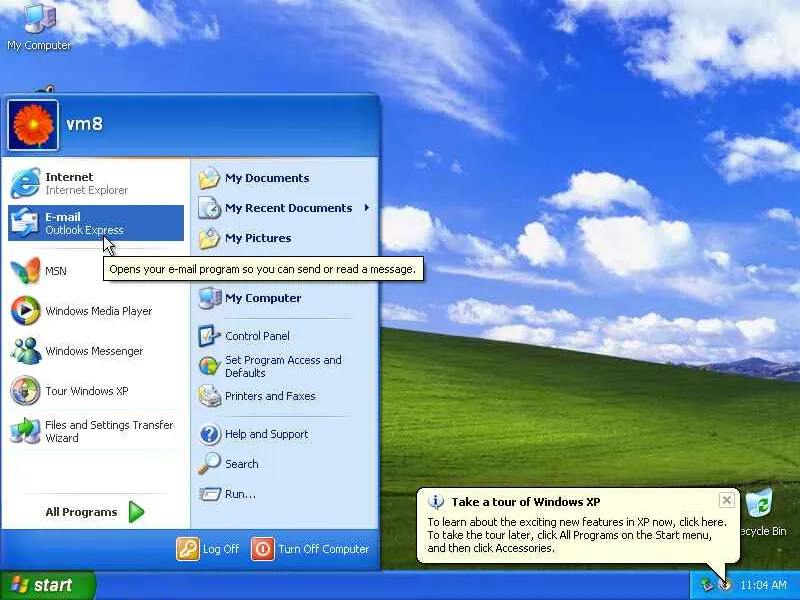Close the Take a tour balloon
The width and height of the screenshot is (800, 600).
point(727,500)
